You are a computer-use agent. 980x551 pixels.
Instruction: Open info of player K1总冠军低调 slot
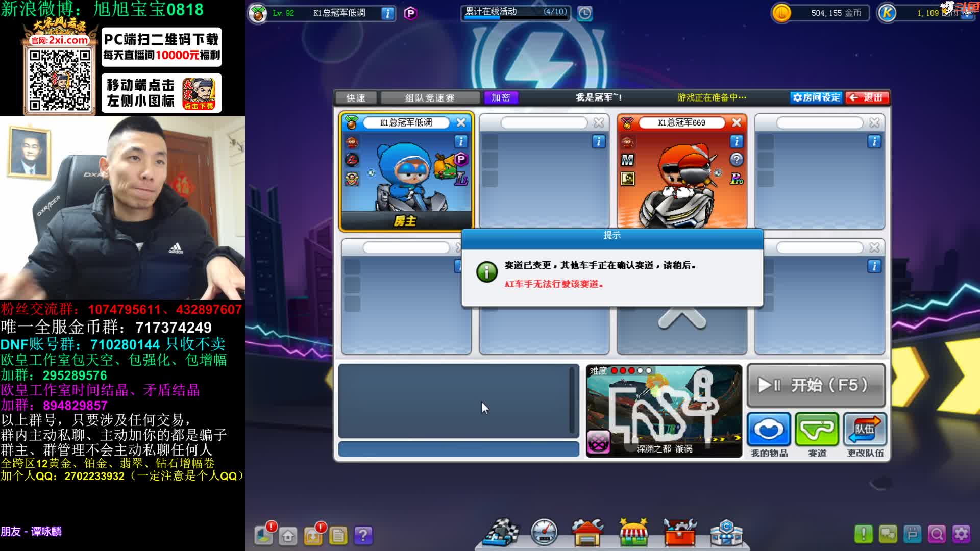click(461, 141)
